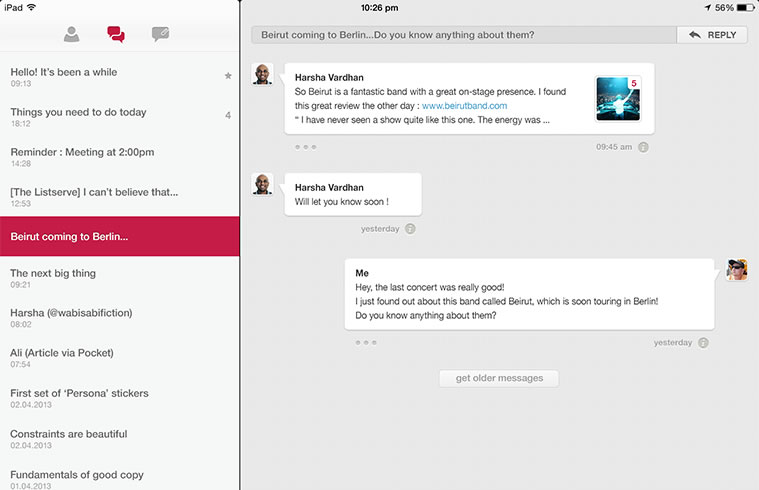
Task: Click the red 5 badge on image thumbnail
Action: 634,83
